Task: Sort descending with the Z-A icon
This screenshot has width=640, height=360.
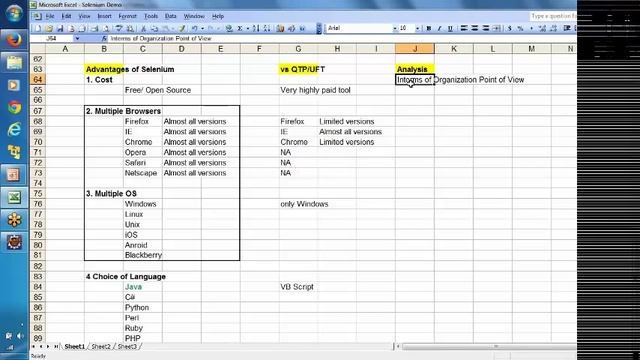Action: 267,28
